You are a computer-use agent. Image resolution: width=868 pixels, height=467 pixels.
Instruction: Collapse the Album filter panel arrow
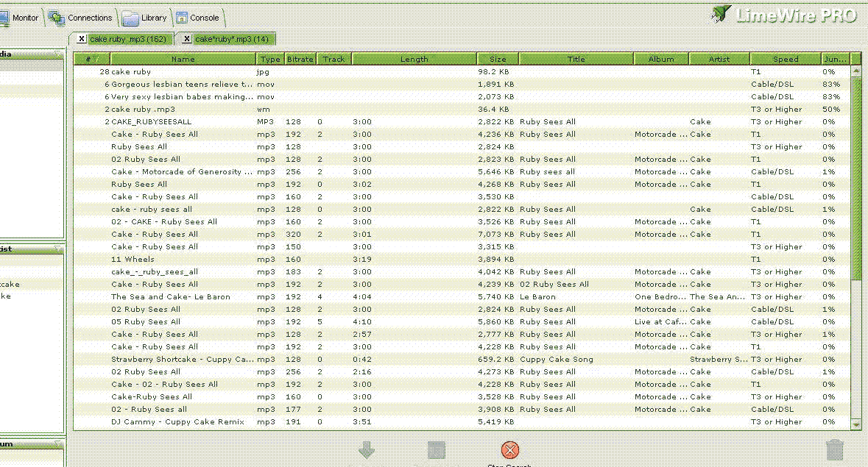coord(57,444)
